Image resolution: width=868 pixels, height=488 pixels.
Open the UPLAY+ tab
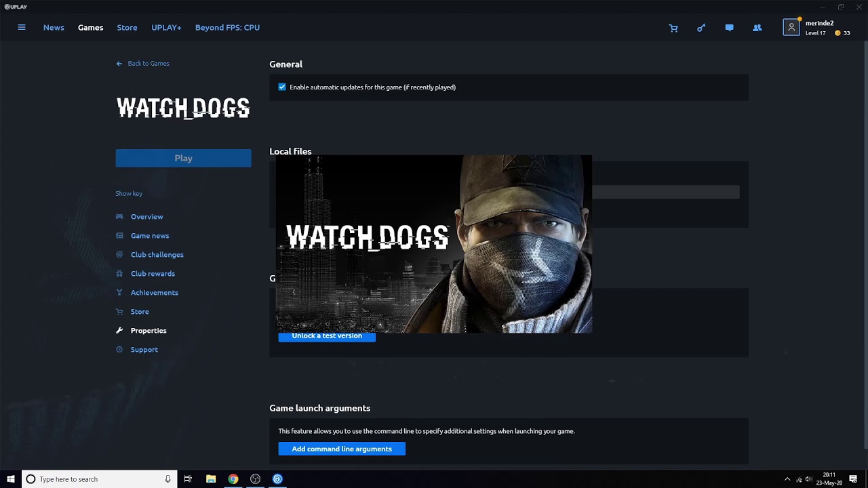[x=166, y=28]
